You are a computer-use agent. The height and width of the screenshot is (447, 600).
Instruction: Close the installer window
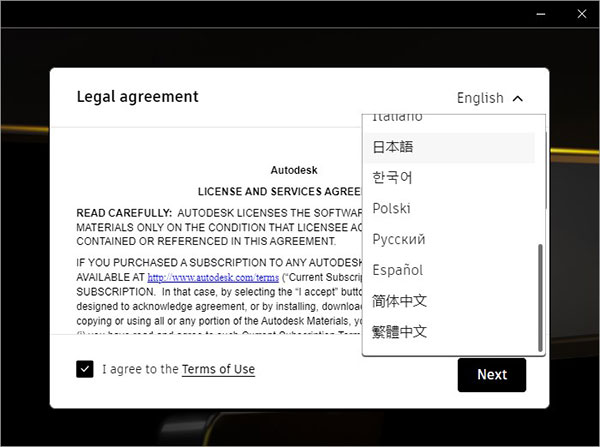[x=582, y=14]
